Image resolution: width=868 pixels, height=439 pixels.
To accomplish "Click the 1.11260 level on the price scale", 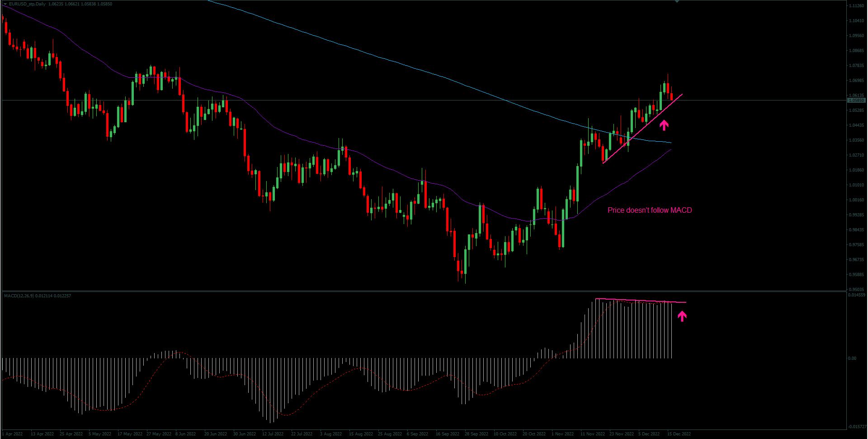I will [x=856, y=6].
